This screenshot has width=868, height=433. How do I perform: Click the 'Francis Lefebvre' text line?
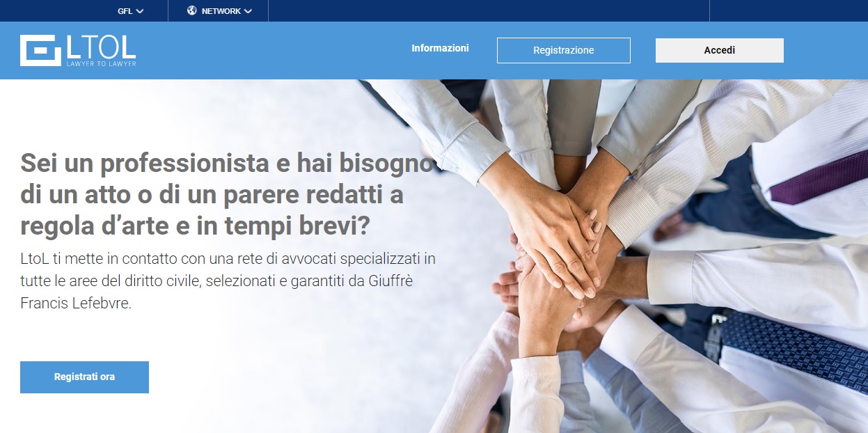[76, 304]
